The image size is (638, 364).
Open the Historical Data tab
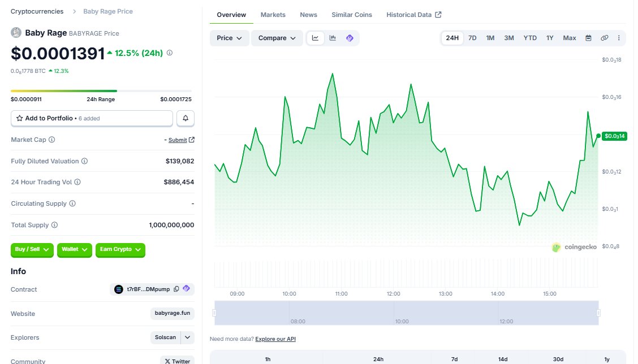point(413,15)
